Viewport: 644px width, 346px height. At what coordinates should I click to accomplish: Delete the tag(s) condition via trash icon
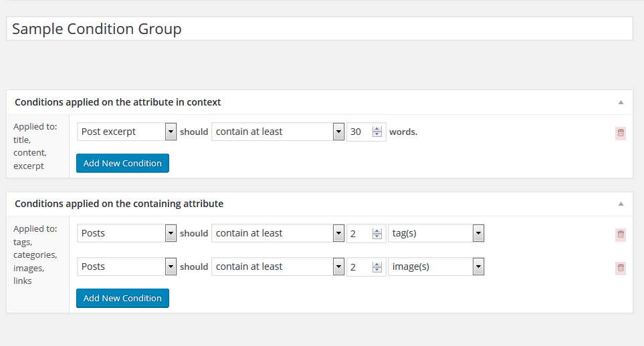tap(621, 234)
